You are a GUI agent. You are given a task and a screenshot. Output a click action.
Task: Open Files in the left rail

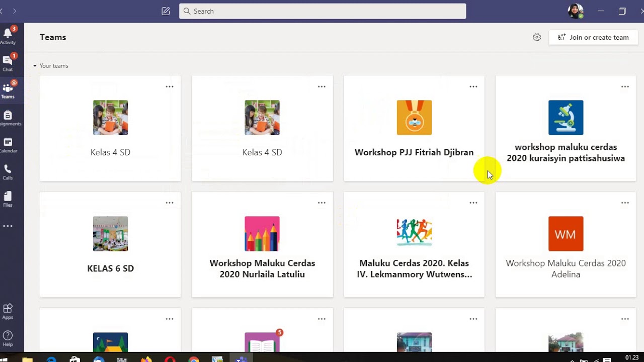[x=8, y=199]
